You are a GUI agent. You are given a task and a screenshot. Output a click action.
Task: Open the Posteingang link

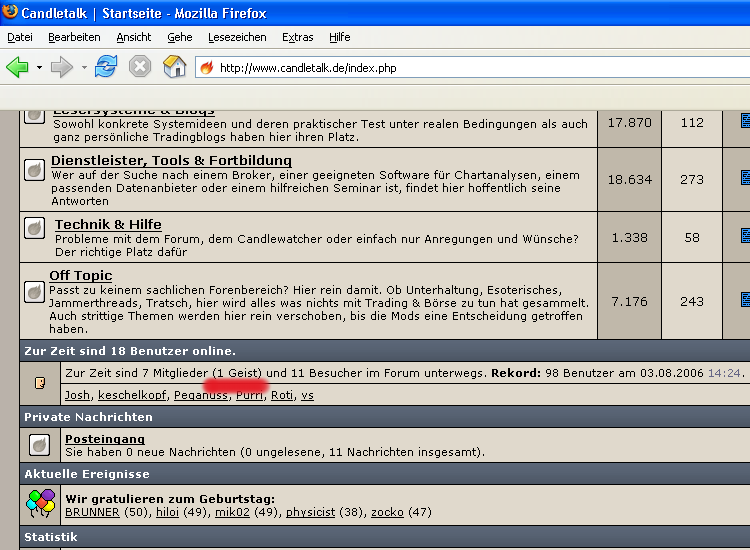point(104,439)
